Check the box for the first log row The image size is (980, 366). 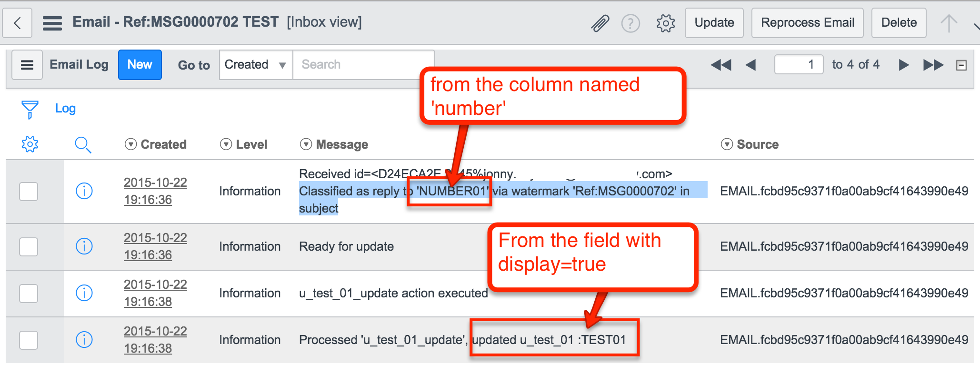(x=29, y=192)
